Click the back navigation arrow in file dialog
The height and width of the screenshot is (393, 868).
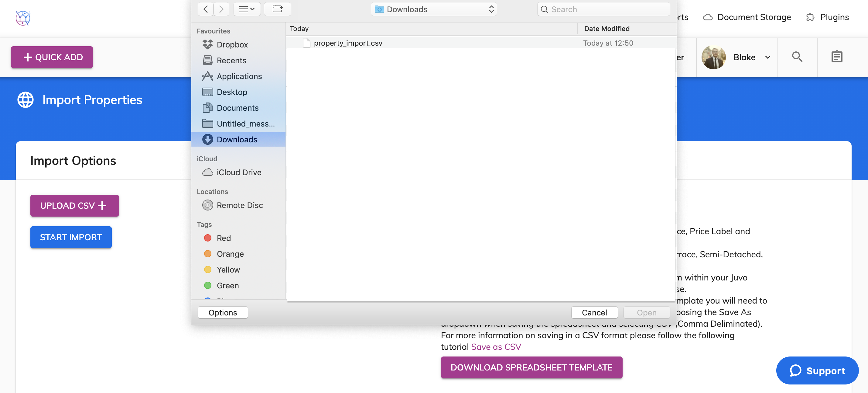click(206, 9)
